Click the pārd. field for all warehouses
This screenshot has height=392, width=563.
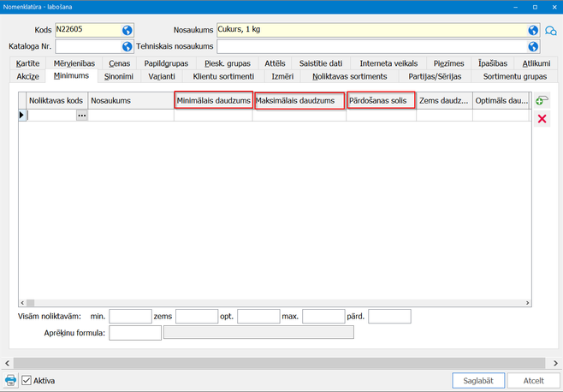(389, 317)
